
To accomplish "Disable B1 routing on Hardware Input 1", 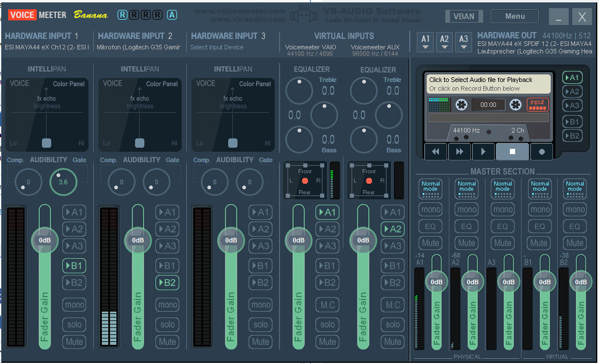I will (x=74, y=266).
